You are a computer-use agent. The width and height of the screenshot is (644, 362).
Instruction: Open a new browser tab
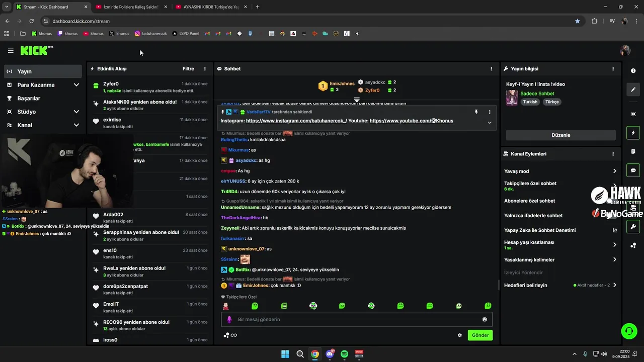pos(258,7)
